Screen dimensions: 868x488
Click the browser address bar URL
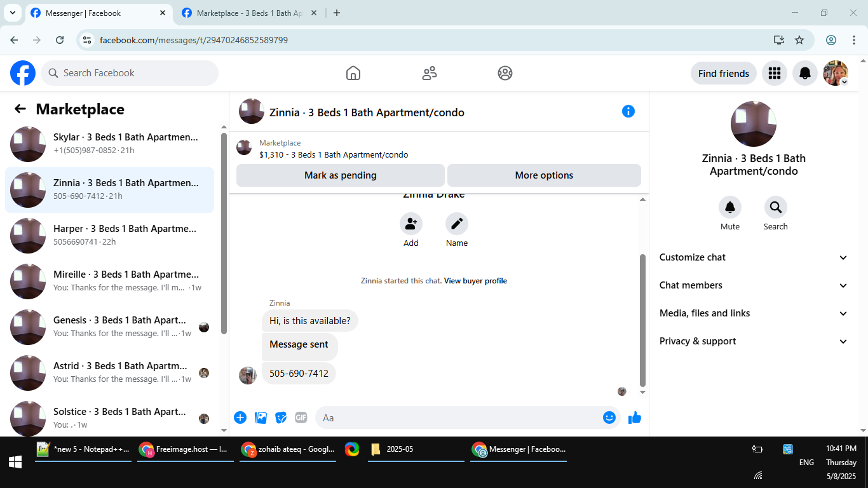194,40
